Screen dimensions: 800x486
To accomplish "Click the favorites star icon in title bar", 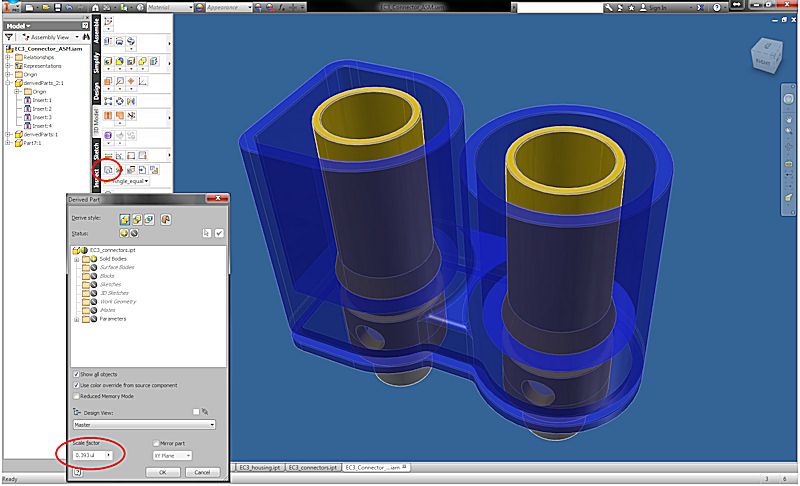I will coord(632,7).
